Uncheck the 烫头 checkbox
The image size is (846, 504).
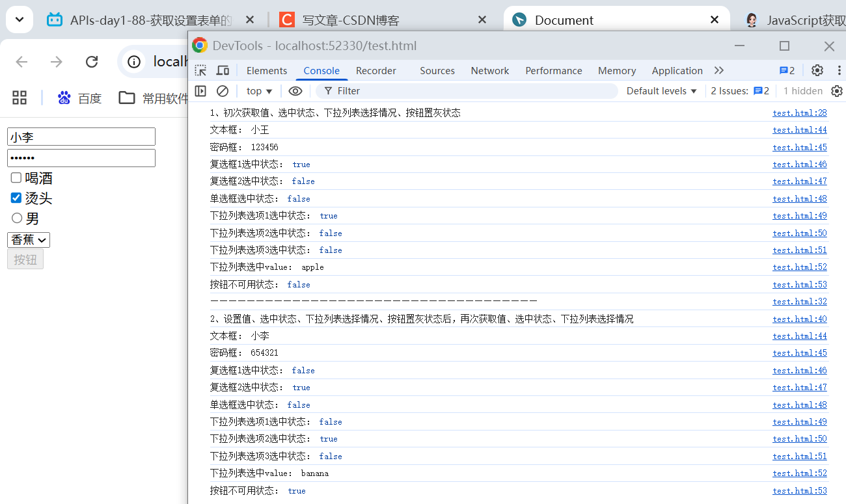16,198
